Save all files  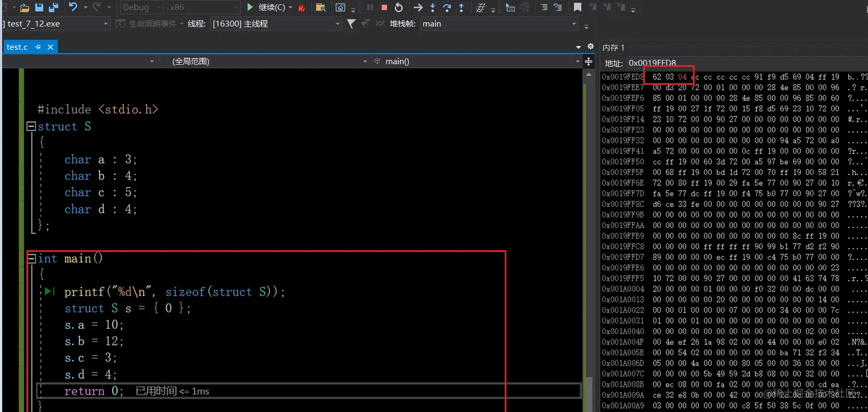point(53,7)
